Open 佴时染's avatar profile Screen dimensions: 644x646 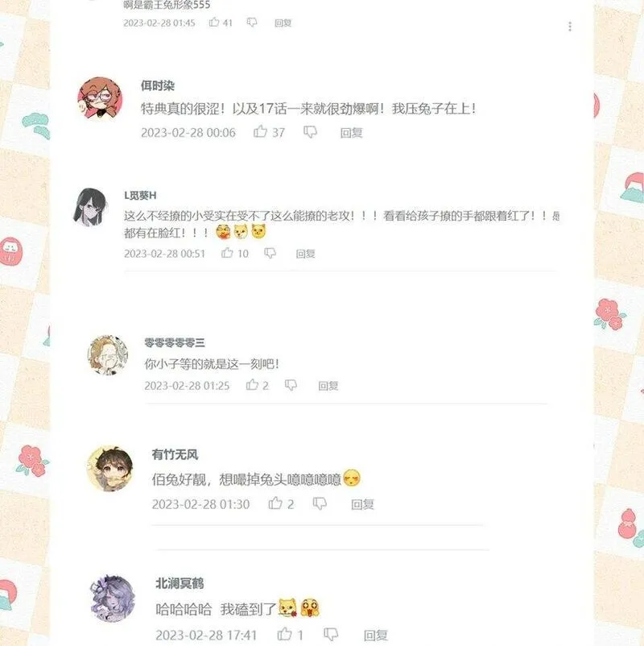click(x=100, y=99)
